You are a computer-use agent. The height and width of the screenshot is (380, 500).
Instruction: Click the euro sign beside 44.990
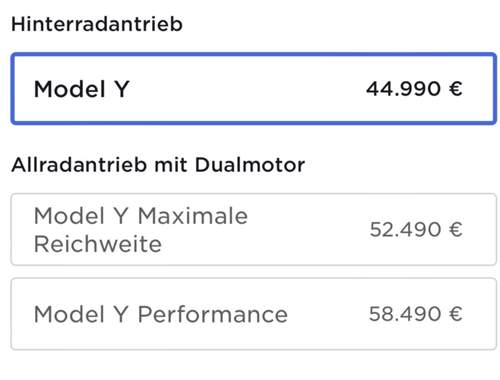(x=455, y=89)
